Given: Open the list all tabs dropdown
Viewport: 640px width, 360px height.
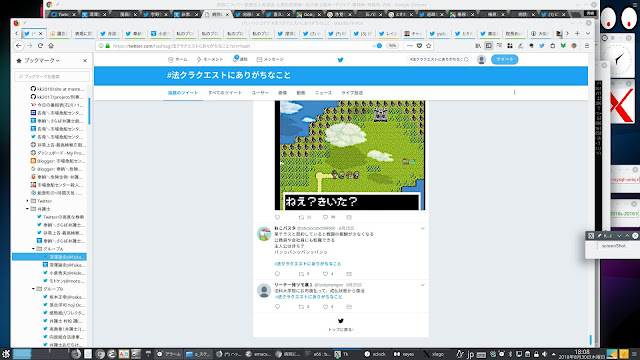Looking at the screenshot, I should (x=588, y=33).
